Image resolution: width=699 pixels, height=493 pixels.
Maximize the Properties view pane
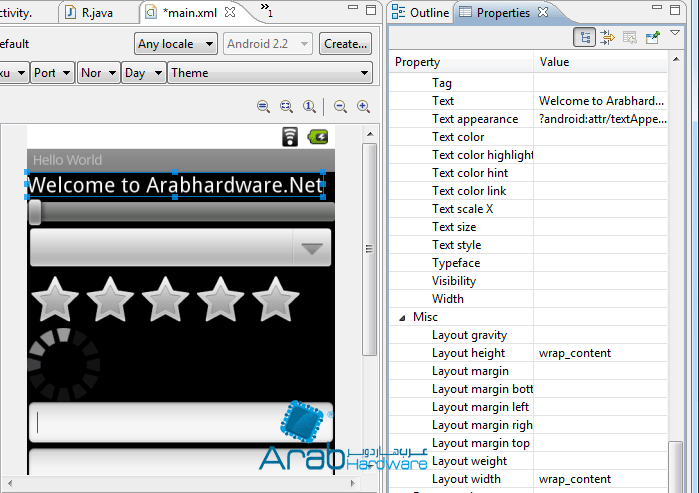(675, 9)
